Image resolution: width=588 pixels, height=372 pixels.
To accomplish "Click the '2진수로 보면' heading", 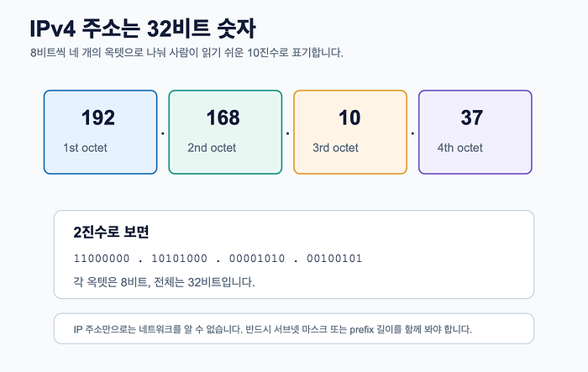I will tap(112, 232).
